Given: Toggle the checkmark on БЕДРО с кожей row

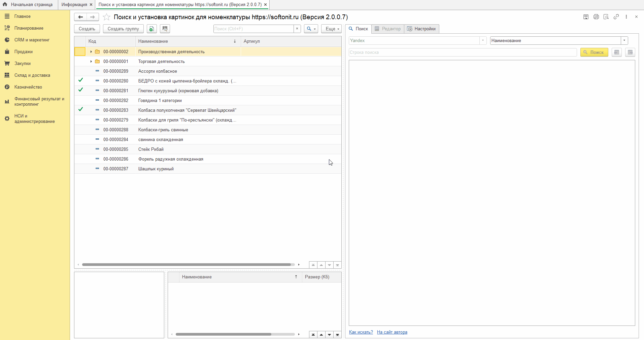Looking at the screenshot, I should (x=80, y=80).
